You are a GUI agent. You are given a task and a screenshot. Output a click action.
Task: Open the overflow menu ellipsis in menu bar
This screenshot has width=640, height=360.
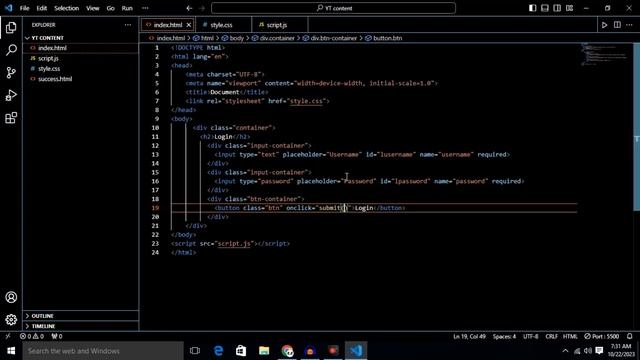click(145, 8)
